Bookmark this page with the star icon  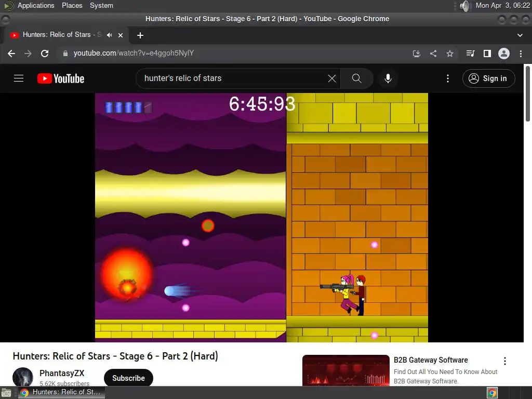(450, 54)
